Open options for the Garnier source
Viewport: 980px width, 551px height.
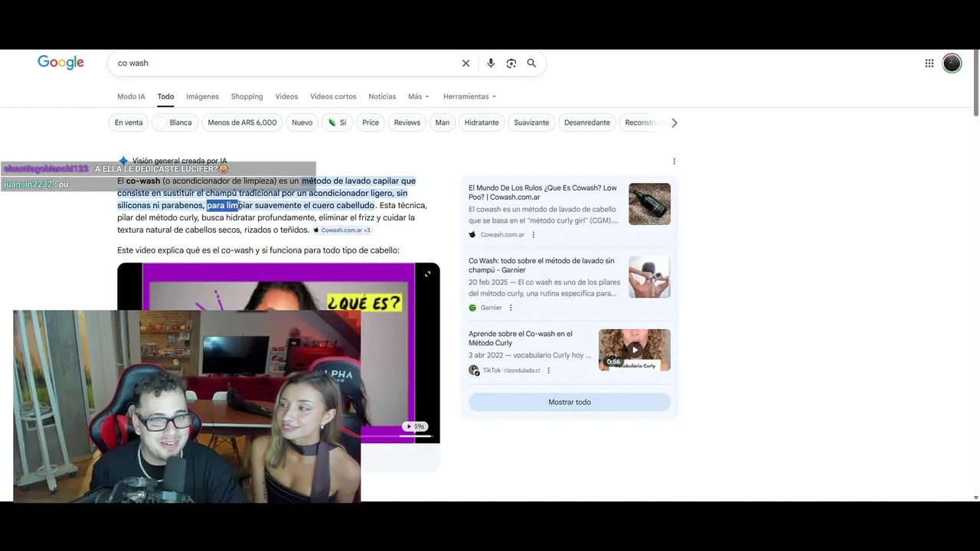pos(511,308)
